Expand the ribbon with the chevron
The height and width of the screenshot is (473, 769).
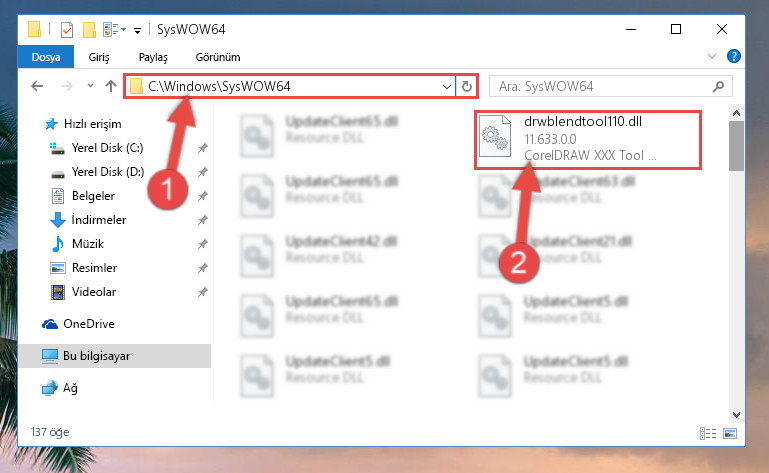coord(712,56)
